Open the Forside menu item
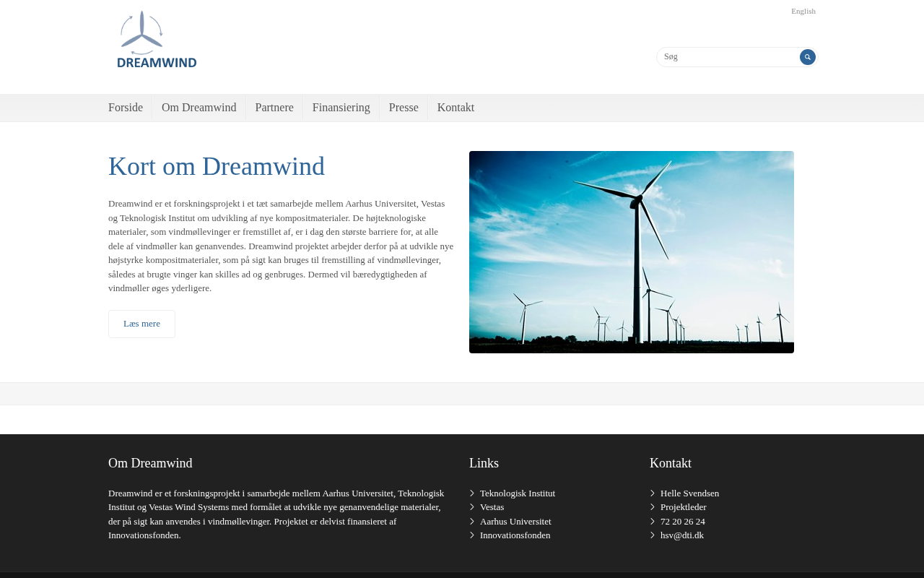 [126, 108]
